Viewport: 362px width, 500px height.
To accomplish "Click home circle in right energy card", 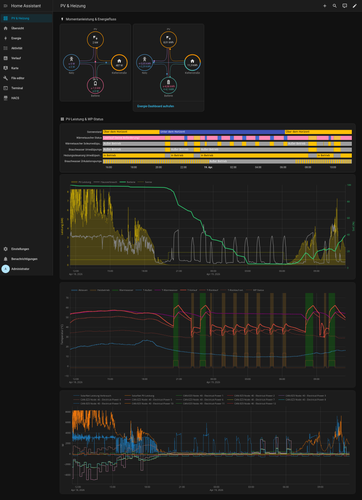I will pos(192,62).
